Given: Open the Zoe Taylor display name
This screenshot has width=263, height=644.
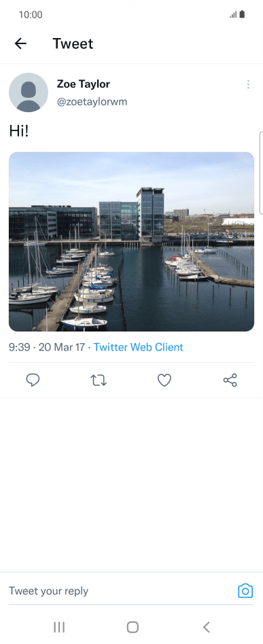Looking at the screenshot, I should (x=84, y=84).
